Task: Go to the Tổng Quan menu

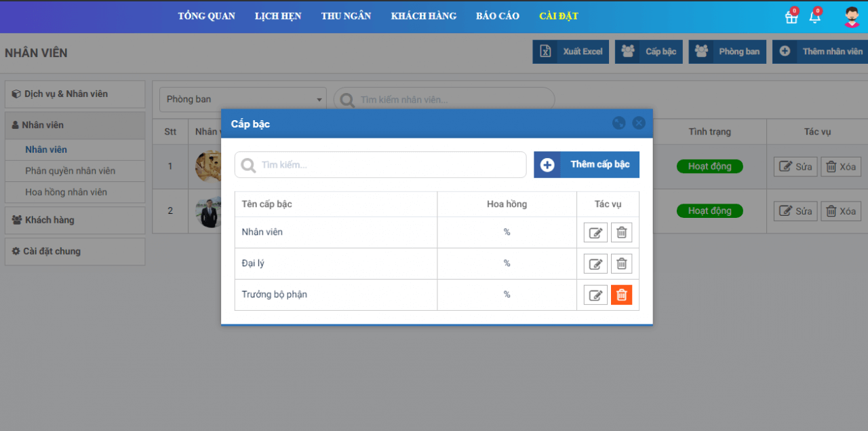Action: click(206, 16)
